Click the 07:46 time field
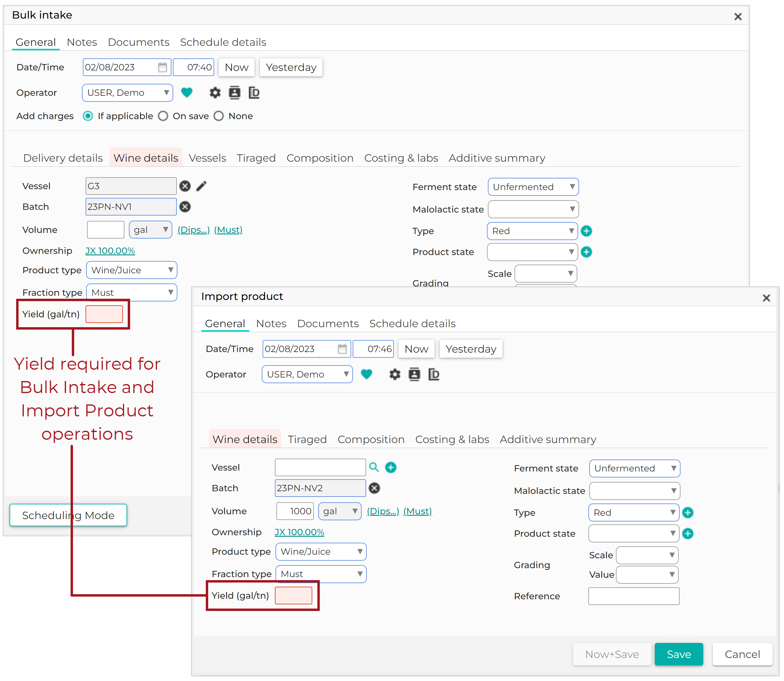The width and height of the screenshot is (784, 681). pos(373,349)
